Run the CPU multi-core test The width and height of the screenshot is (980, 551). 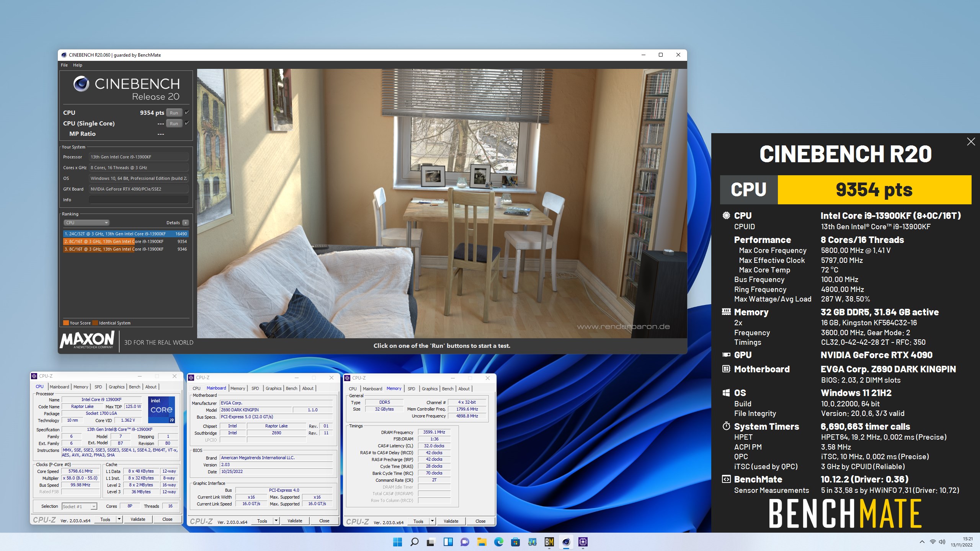(x=174, y=112)
